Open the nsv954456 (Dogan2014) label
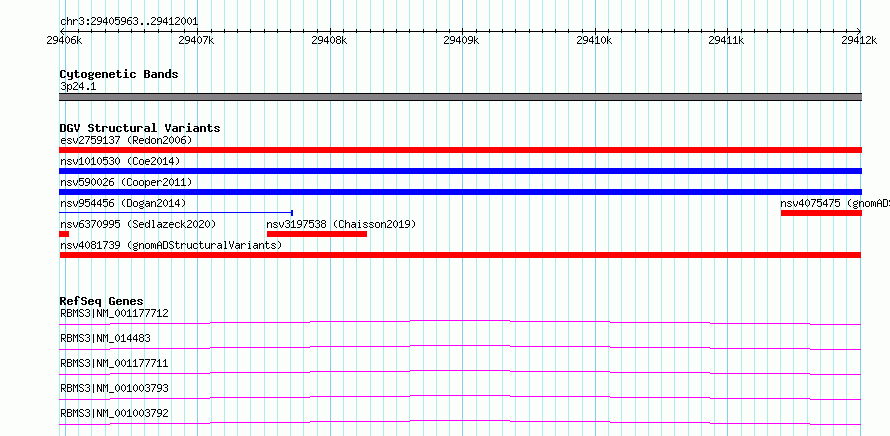890x436 pixels. click(x=123, y=203)
